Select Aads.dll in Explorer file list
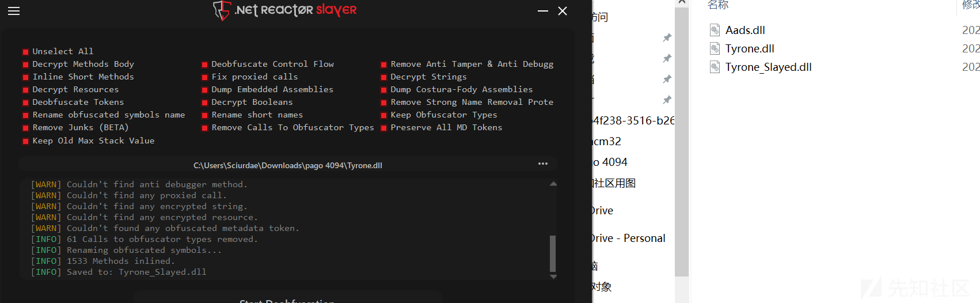The width and height of the screenshot is (980, 303). click(x=745, y=30)
